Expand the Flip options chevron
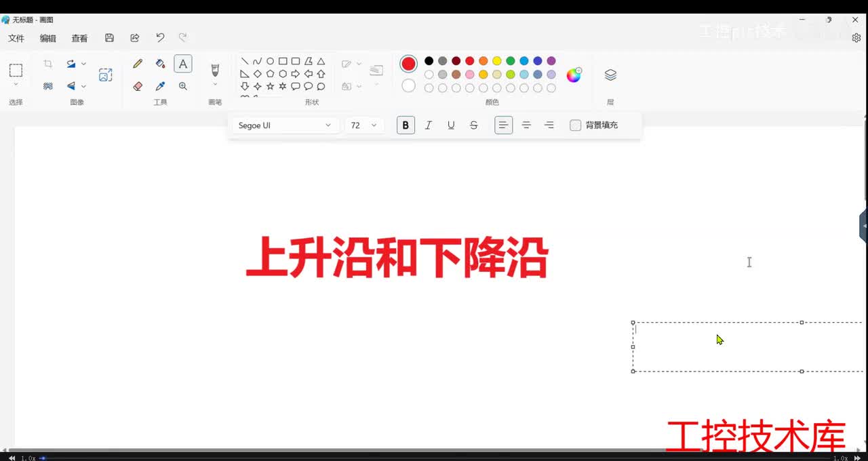Screen dimensions: 868x461 (83, 86)
